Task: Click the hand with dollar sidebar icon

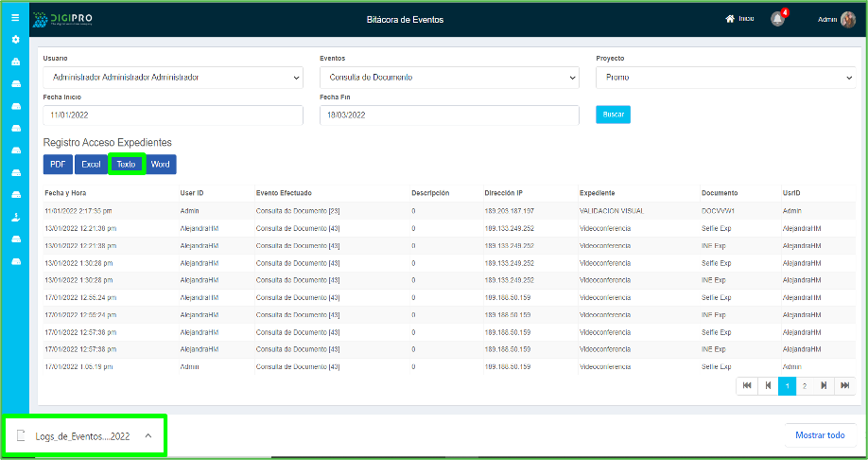Action: point(15,217)
